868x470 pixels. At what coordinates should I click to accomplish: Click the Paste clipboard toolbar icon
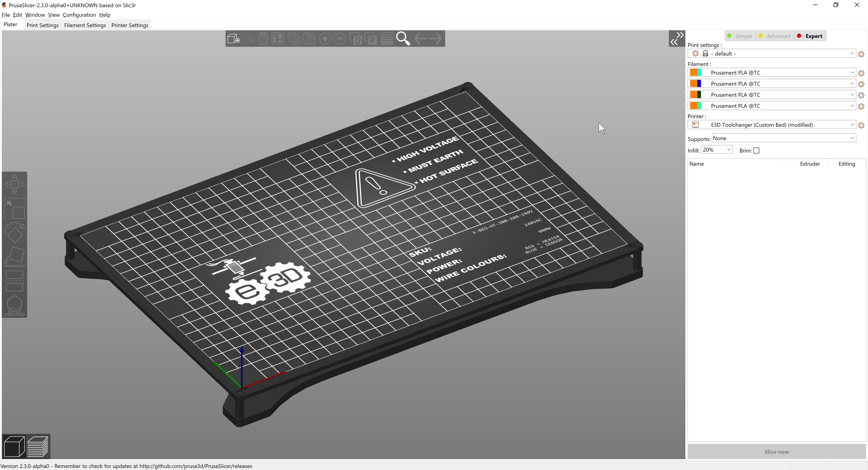coord(308,39)
